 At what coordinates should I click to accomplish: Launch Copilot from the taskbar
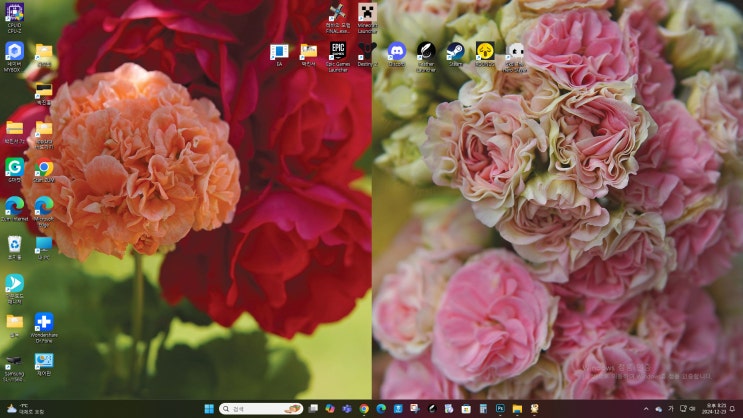[x=330, y=409]
